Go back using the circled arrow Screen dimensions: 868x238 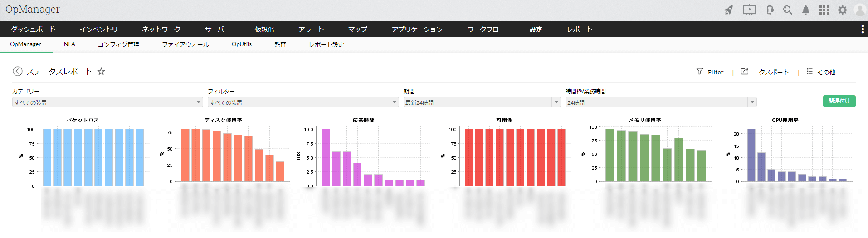(x=18, y=71)
